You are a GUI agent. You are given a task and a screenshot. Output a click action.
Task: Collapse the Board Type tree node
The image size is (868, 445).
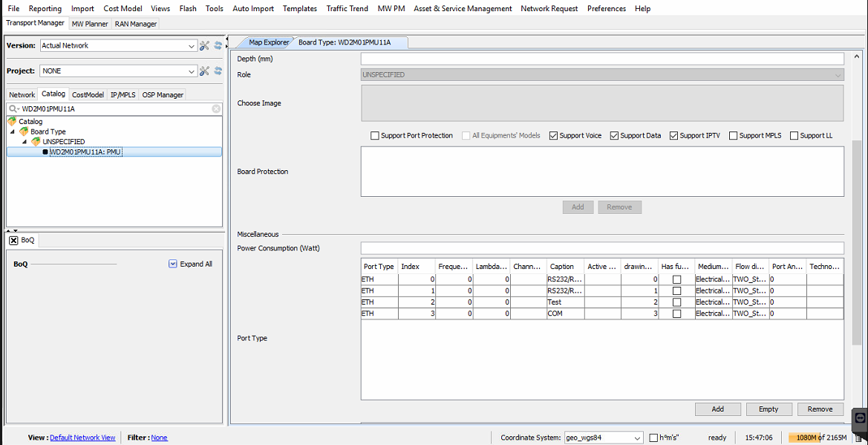point(13,131)
